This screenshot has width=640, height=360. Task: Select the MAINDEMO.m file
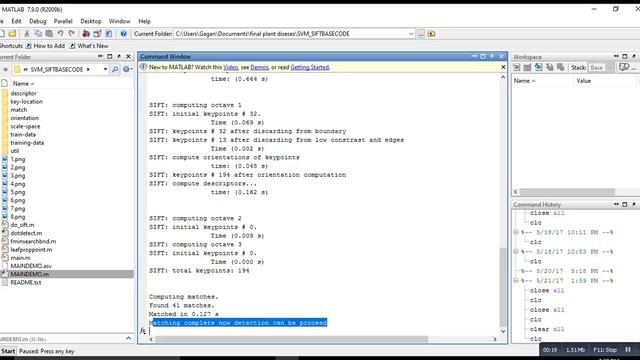29,274
